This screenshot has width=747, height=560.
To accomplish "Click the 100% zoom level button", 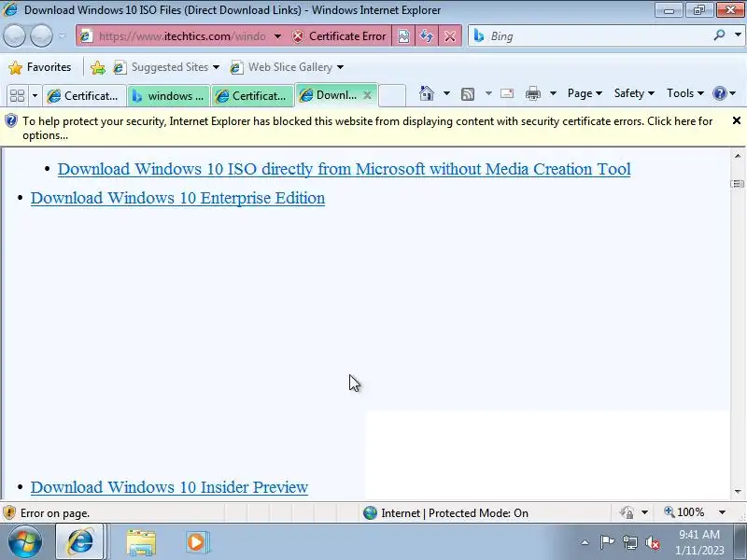I will pyautogui.click(x=684, y=512).
